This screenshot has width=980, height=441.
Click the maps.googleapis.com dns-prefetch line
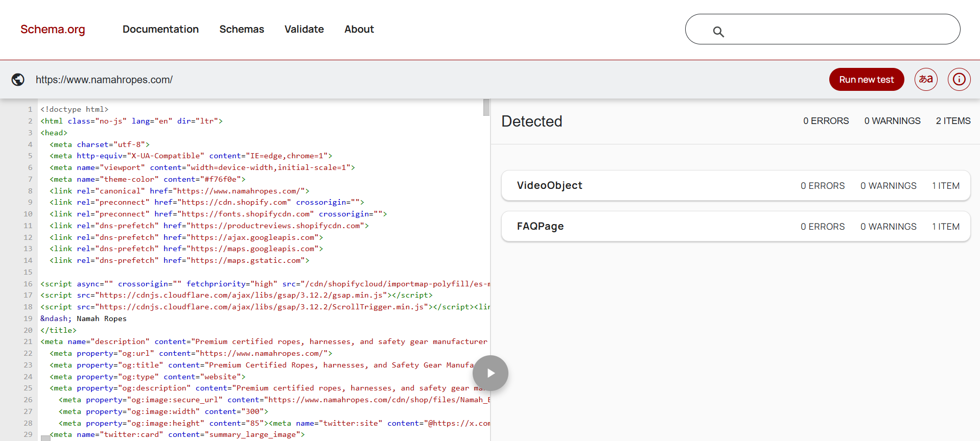click(186, 249)
